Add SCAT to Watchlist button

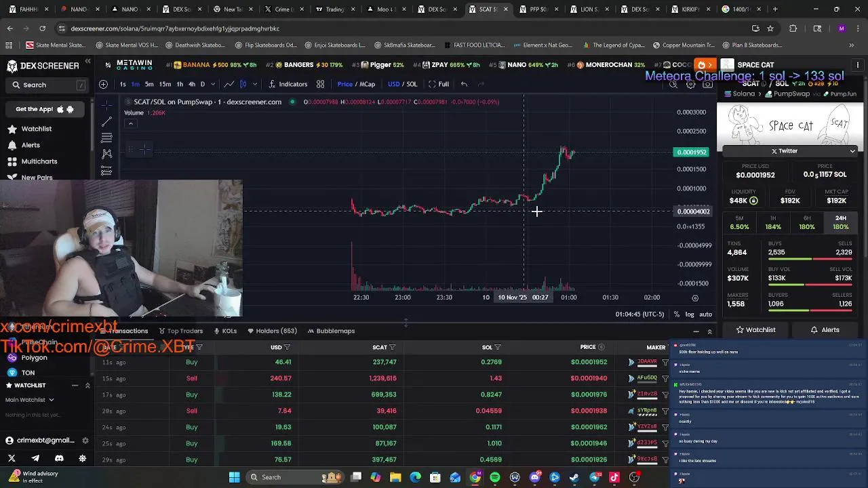pyautogui.click(x=755, y=330)
